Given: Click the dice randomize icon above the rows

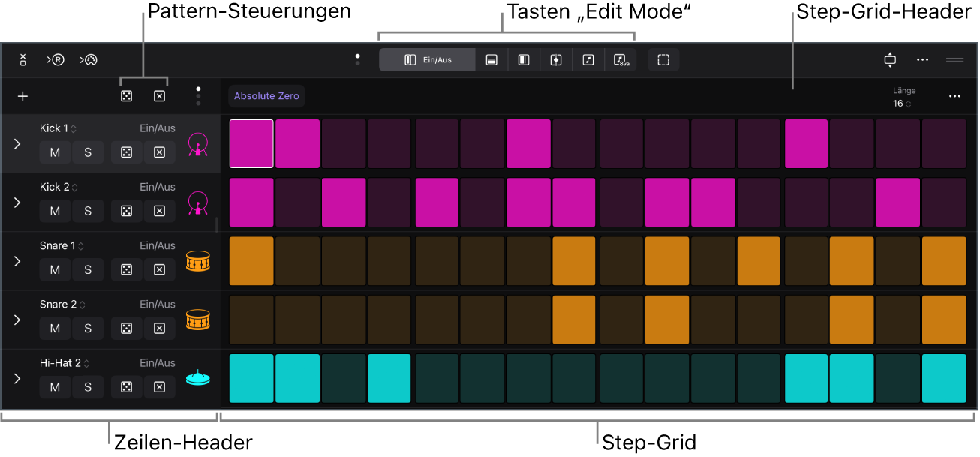Looking at the screenshot, I should [126, 96].
